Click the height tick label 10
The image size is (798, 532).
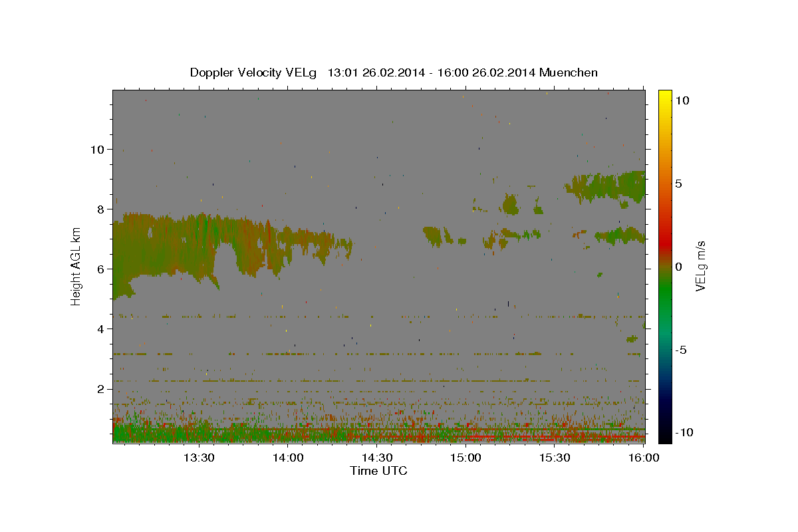click(x=97, y=149)
